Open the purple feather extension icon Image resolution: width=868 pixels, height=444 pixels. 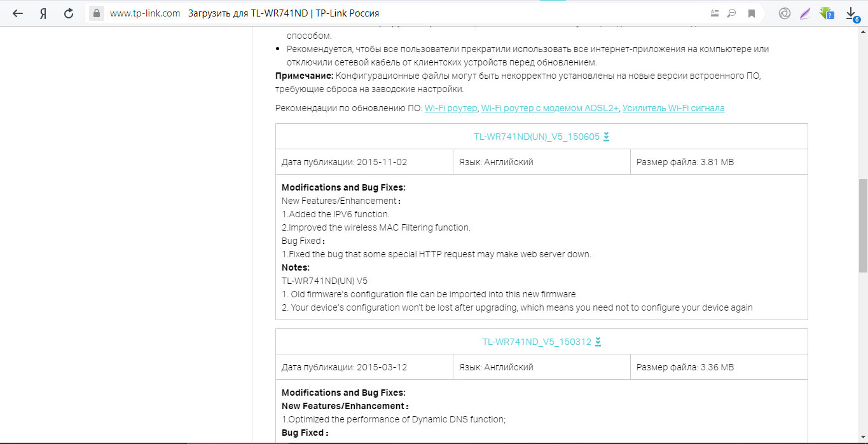pyautogui.click(x=805, y=13)
